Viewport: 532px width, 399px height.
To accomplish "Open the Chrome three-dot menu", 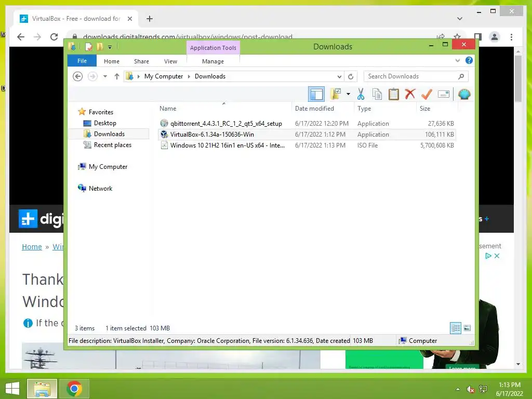I will [511, 37].
